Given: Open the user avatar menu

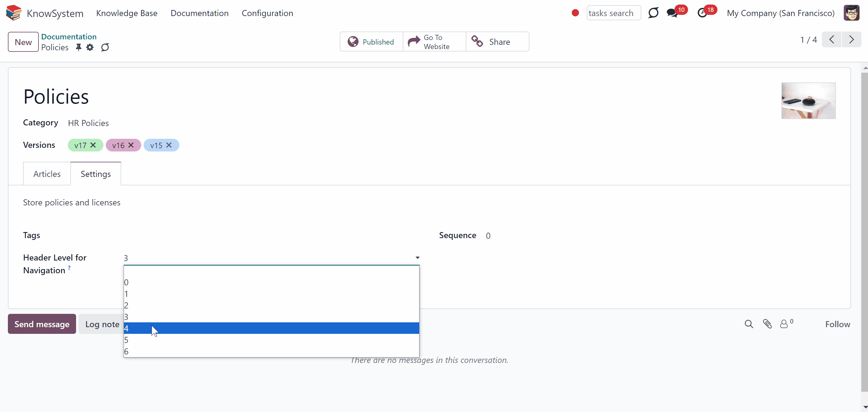Looking at the screenshot, I should pos(852,13).
